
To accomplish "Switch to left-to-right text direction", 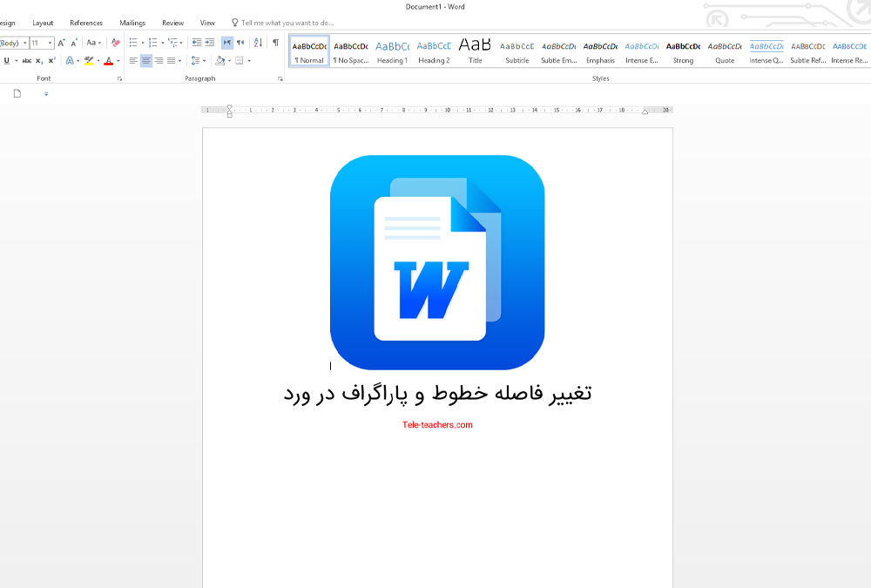I will point(227,43).
